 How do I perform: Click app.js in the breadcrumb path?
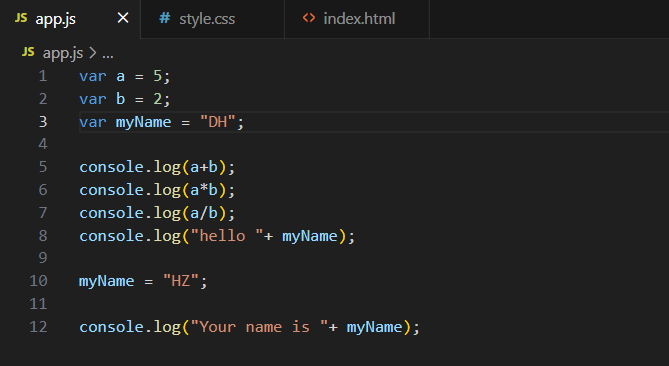pyautogui.click(x=63, y=53)
